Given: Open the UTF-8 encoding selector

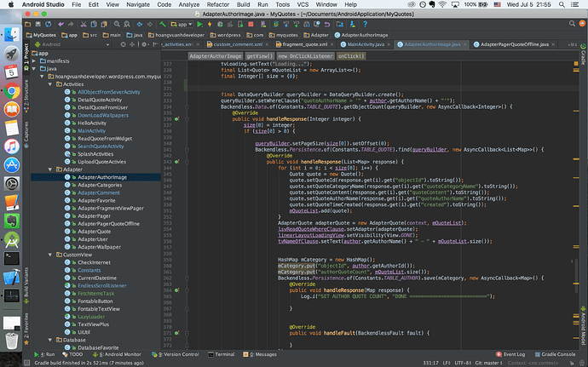Looking at the screenshot, I should (x=463, y=363).
